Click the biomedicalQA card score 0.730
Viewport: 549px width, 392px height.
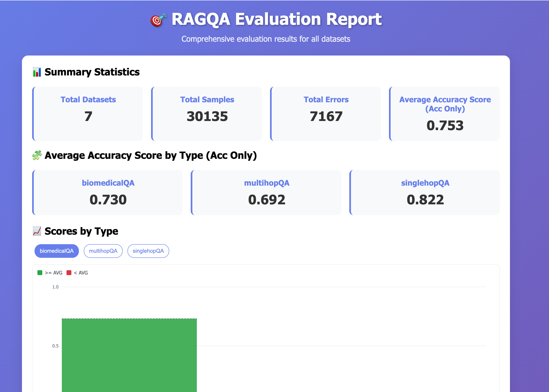pyautogui.click(x=108, y=200)
